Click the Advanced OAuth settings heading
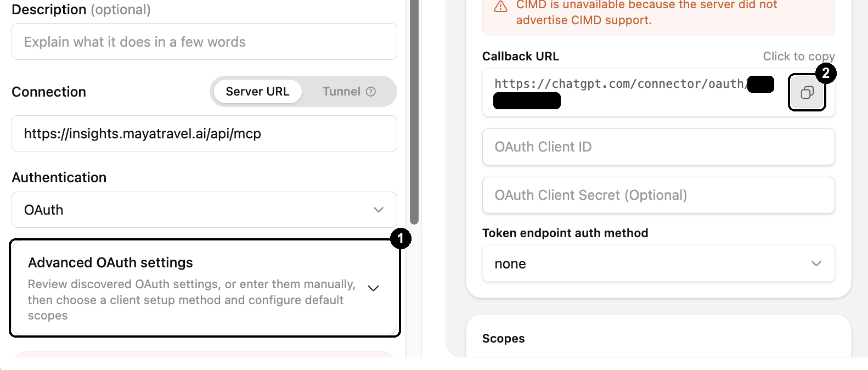 (x=110, y=262)
